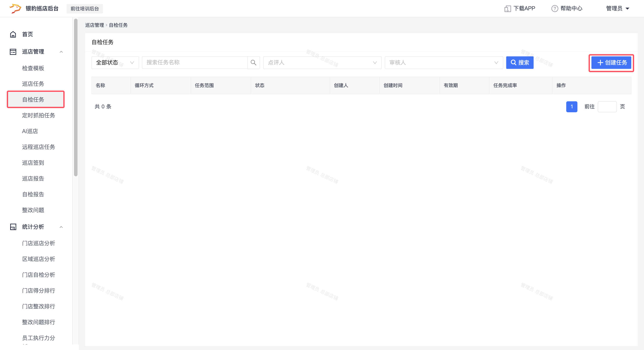Screen dimensions: 644x350
Task: Click the blue 搜索 button
Action: click(x=520, y=62)
